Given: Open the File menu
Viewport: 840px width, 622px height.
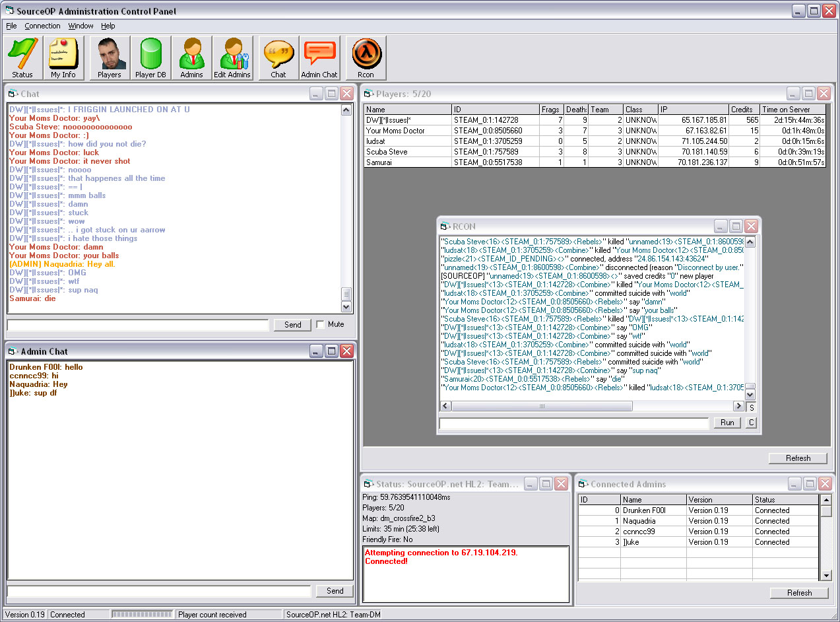Looking at the screenshot, I should pyautogui.click(x=11, y=26).
